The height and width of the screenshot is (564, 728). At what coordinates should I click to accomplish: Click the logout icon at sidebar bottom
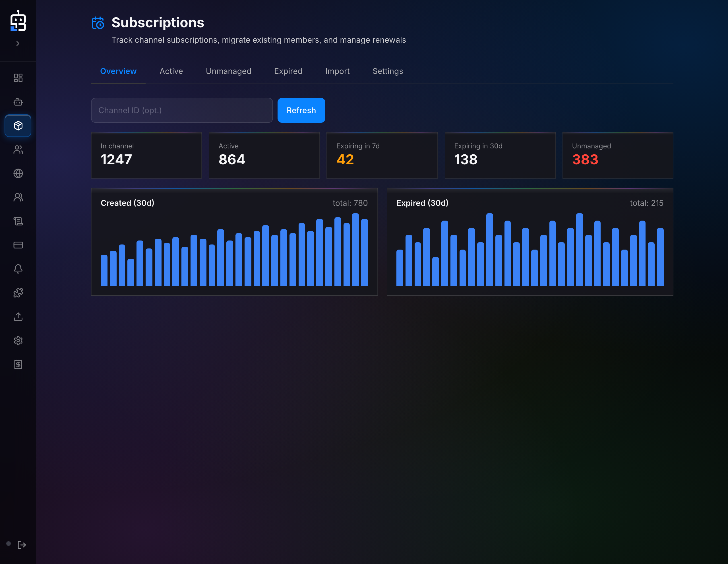click(x=22, y=545)
